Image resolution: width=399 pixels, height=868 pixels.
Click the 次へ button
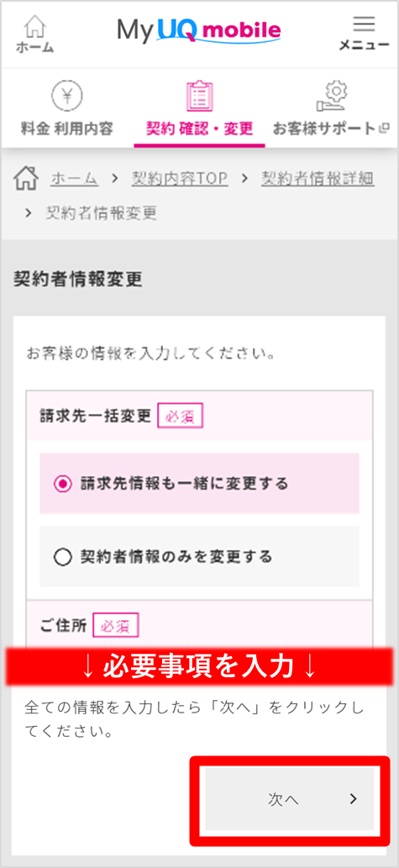coord(290,799)
